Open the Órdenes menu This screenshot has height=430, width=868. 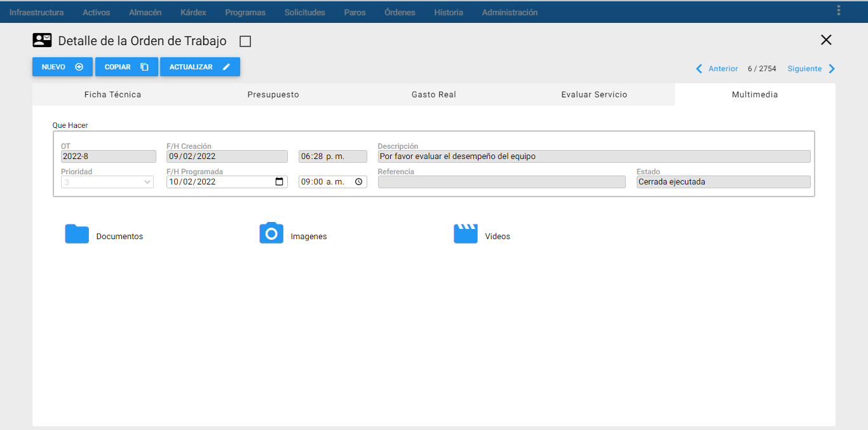400,12
